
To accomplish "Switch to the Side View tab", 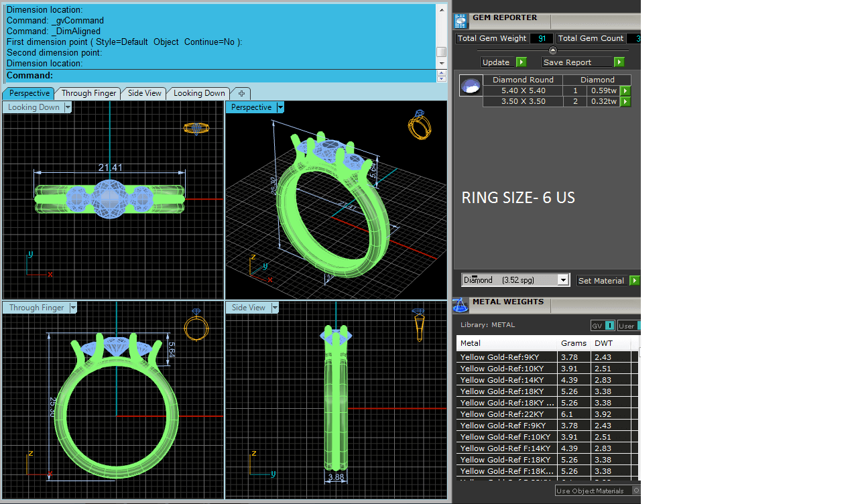I will (144, 93).
